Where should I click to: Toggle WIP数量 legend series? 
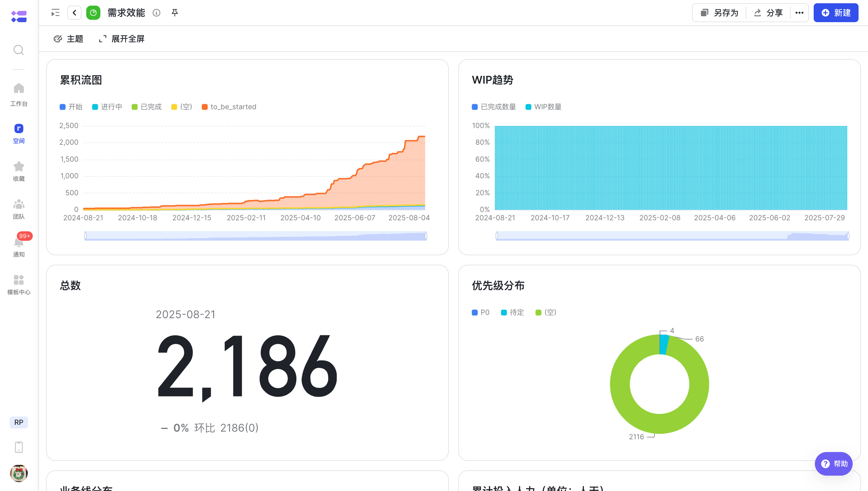544,107
